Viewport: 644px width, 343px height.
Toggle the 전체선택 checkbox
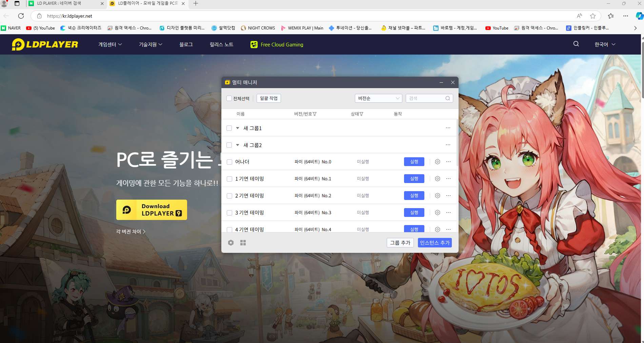[x=229, y=98]
